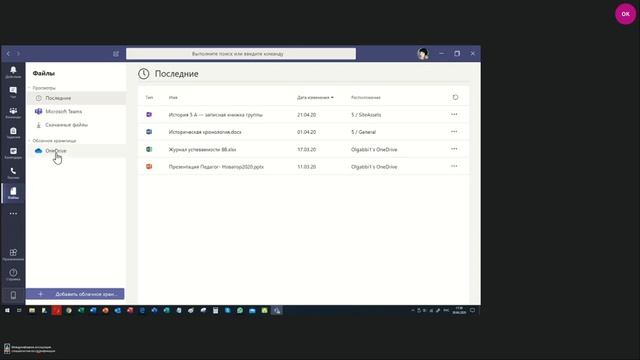
Task: Select Скачанные файлы in the Files panel
Action: 76,125
